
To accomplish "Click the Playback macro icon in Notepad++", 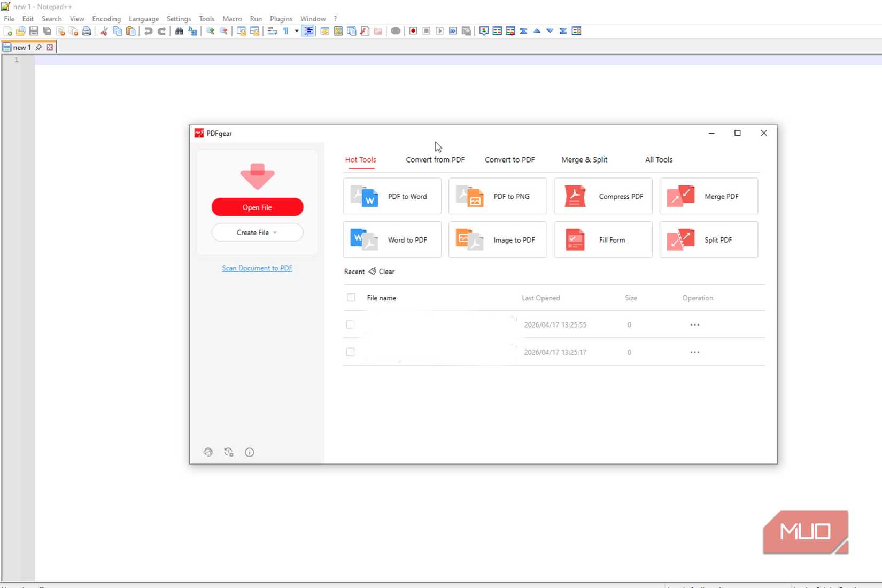I will [x=439, y=31].
